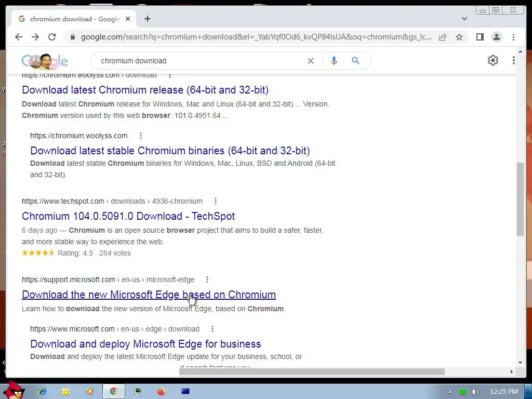The image size is (532, 399).
Task: Click the scroll down arrow of the page
Action: (x=520, y=363)
